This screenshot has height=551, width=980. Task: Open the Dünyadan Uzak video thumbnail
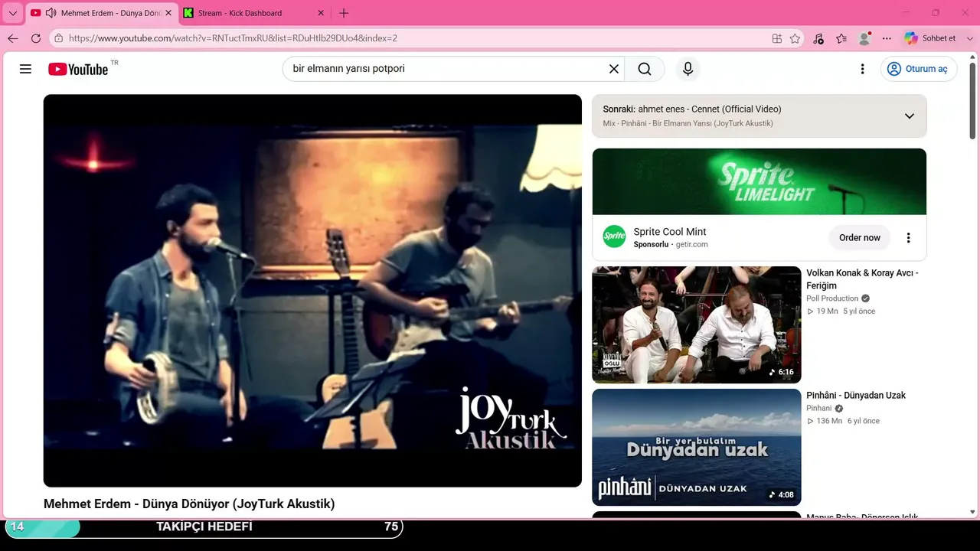tap(697, 447)
